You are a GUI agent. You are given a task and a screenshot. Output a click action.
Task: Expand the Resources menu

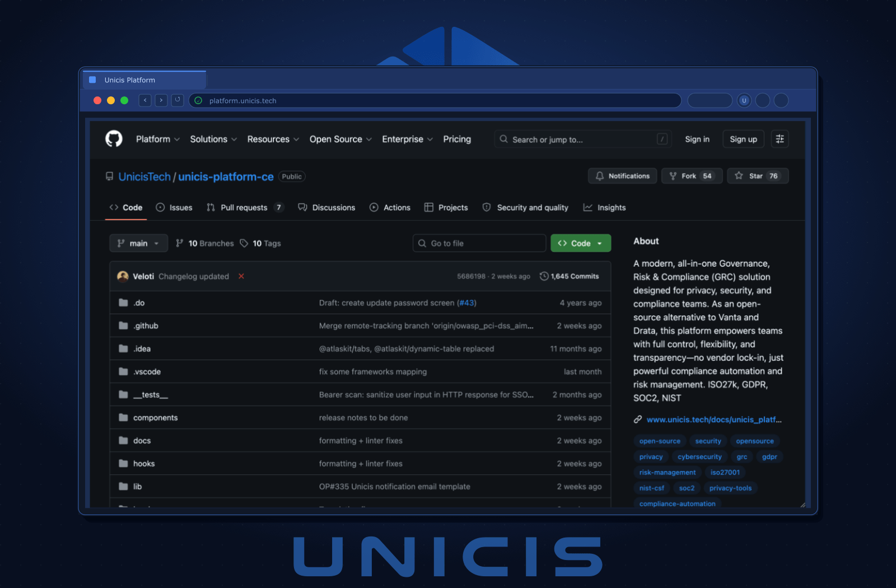(x=273, y=139)
